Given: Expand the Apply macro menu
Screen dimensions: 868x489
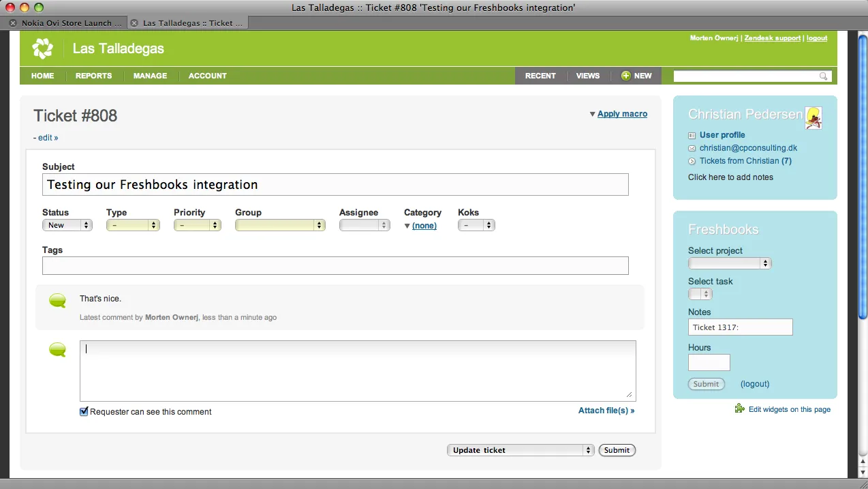Looking at the screenshot, I should [621, 114].
